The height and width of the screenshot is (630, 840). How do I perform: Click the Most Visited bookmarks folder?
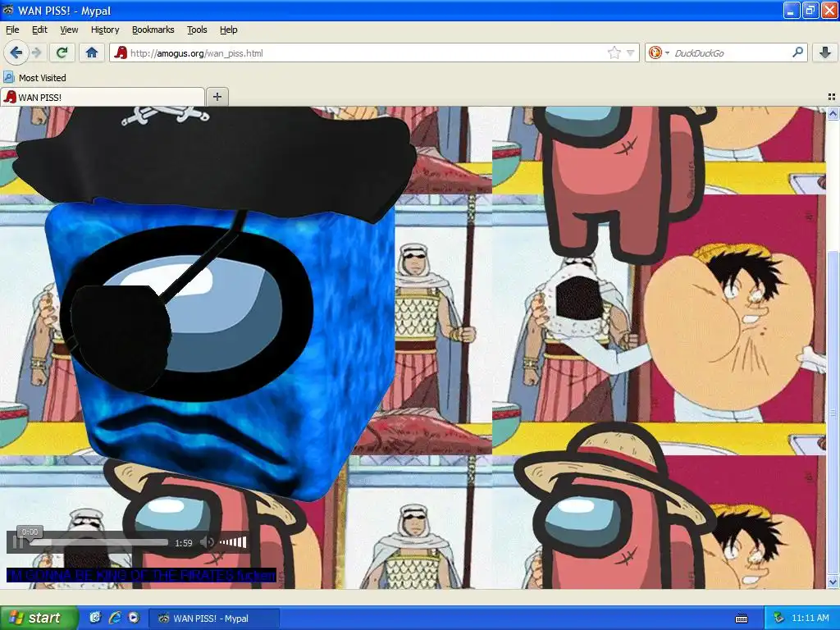pyautogui.click(x=34, y=78)
